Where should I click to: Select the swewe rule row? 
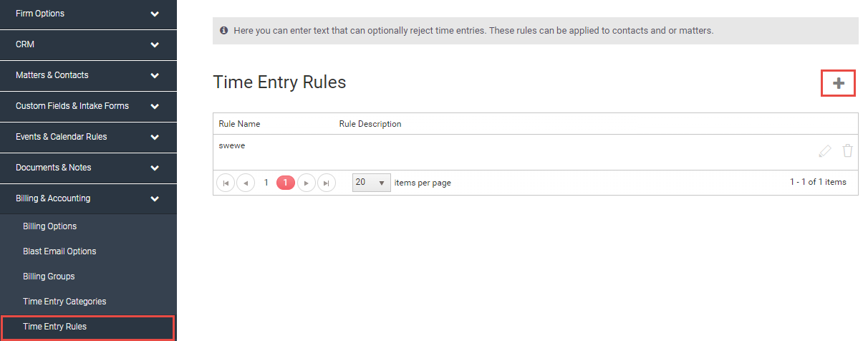[x=535, y=152]
